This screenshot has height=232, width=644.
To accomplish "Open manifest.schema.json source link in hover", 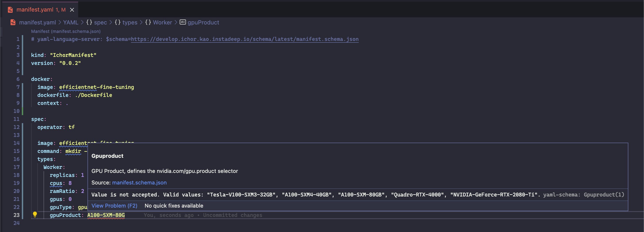I will (x=139, y=183).
